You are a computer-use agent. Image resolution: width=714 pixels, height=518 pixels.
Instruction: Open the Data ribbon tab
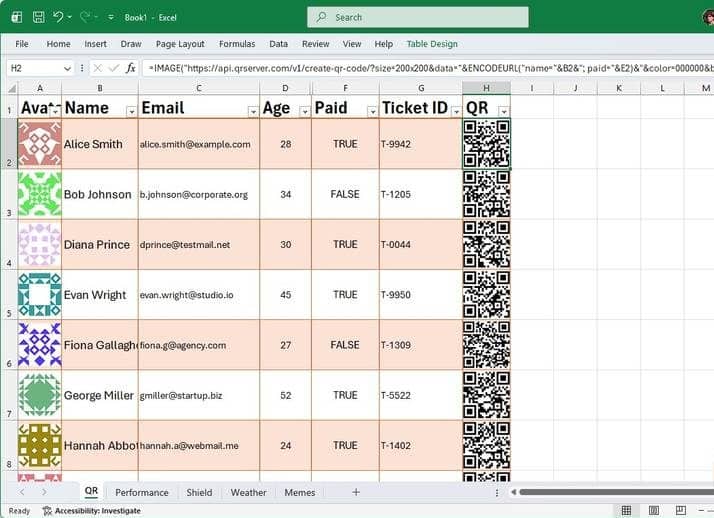[x=278, y=44]
